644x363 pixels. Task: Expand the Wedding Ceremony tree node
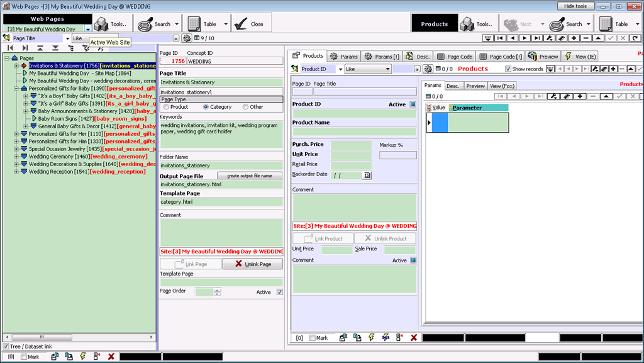[16, 157]
